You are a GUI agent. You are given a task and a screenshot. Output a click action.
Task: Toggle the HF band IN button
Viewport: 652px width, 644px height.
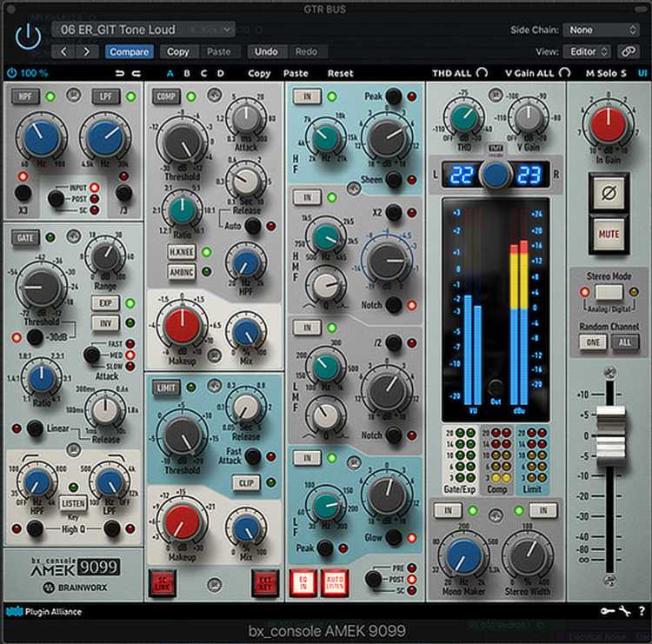[x=307, y=96]
